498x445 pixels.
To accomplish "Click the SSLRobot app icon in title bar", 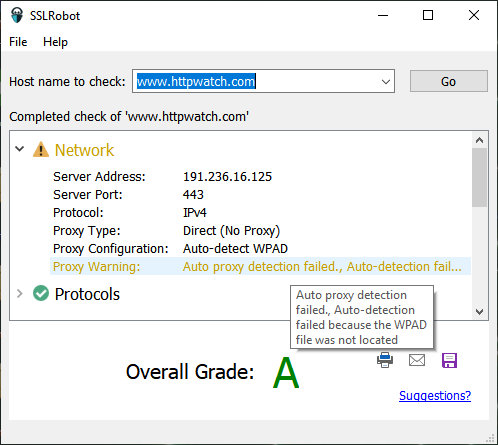I will 17,15.
